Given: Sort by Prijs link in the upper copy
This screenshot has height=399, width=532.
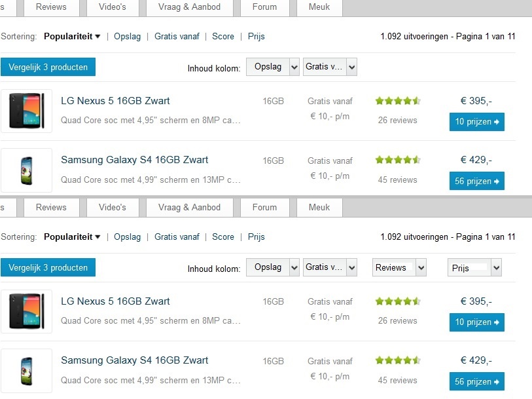Looking at the screenshot, I should click(256, 36).
